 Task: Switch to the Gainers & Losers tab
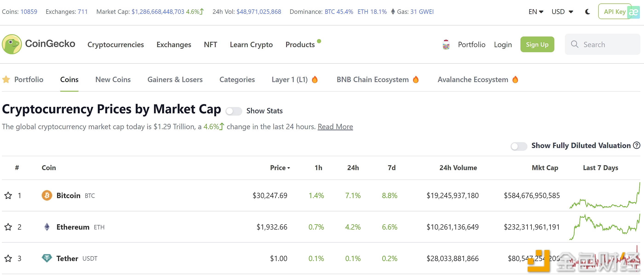[x=175, y=80]
